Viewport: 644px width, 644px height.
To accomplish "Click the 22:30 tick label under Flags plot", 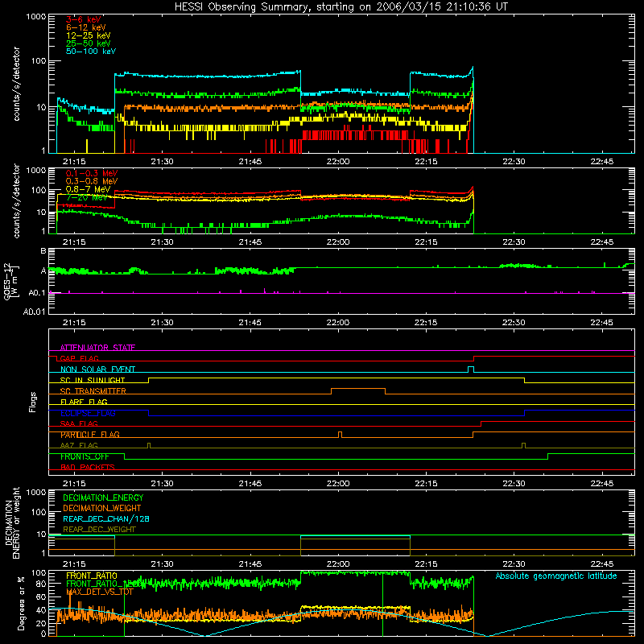I will pyautogui.click(x=514, y=484).
